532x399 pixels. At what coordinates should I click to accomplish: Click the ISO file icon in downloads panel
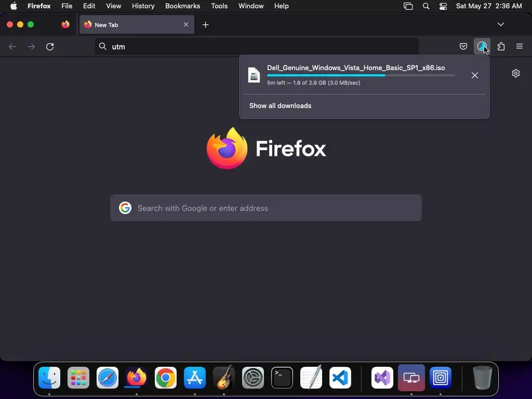click(254, 75)
